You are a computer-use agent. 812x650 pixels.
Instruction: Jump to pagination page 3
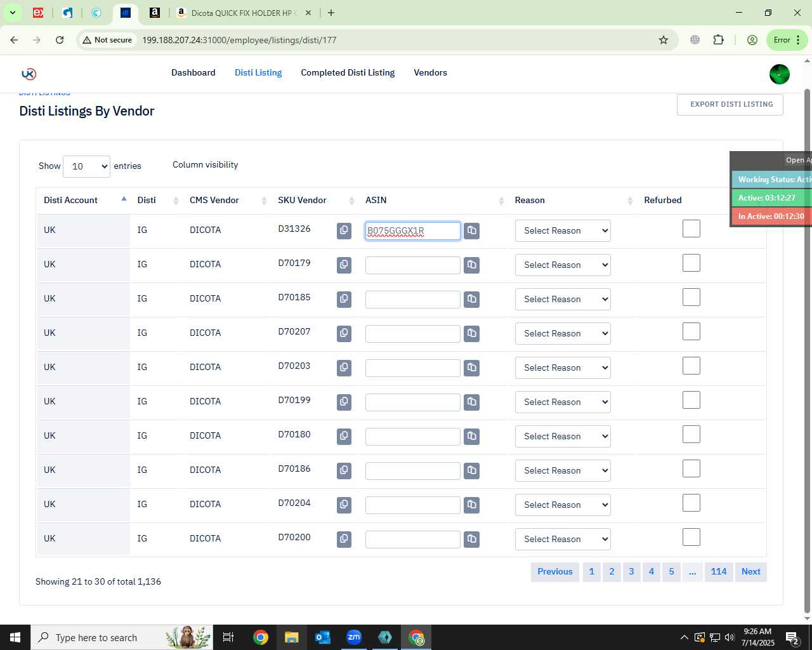[631, 571]
